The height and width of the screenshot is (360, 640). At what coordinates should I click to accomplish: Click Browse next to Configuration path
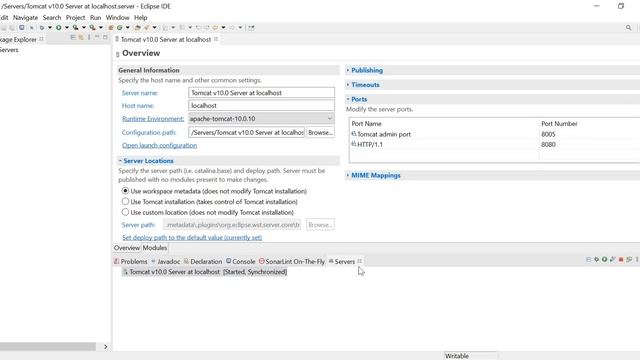(320, 132)
